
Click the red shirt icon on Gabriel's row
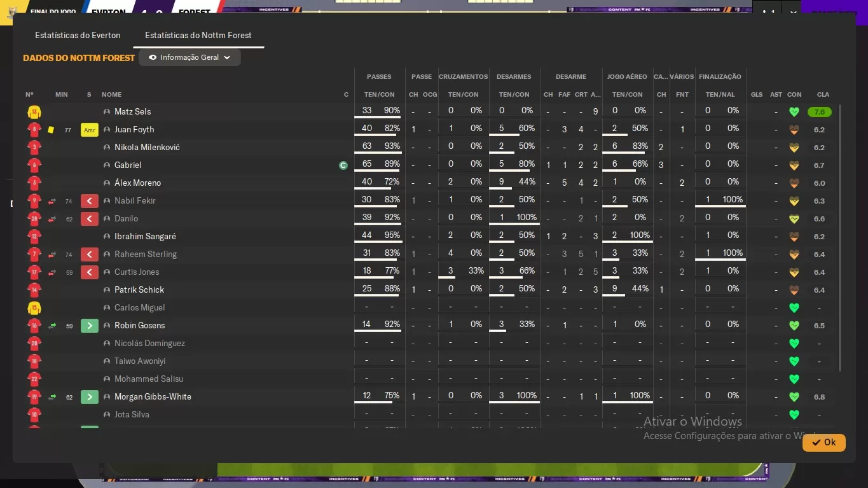34,165
